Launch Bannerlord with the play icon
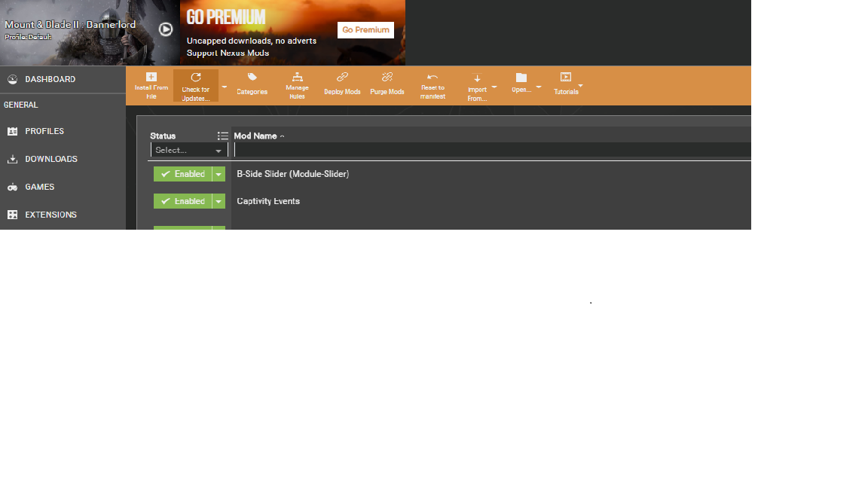868x488 pixels. pyautogui.click(x=166, y=29)
